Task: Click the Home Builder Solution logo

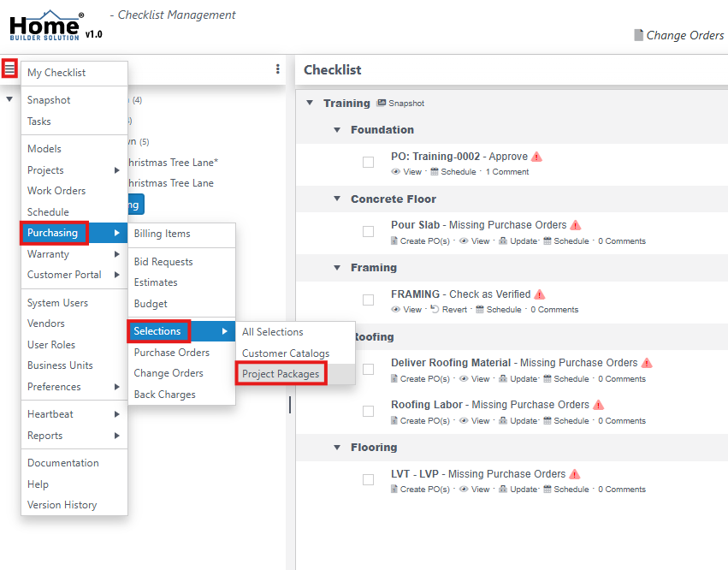Action: click(47, 26)
